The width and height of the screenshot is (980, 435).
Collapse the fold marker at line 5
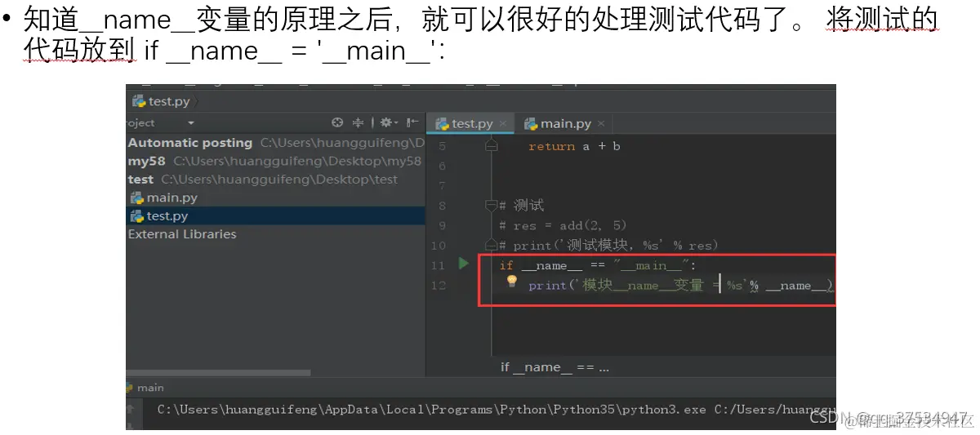[491, 145]
